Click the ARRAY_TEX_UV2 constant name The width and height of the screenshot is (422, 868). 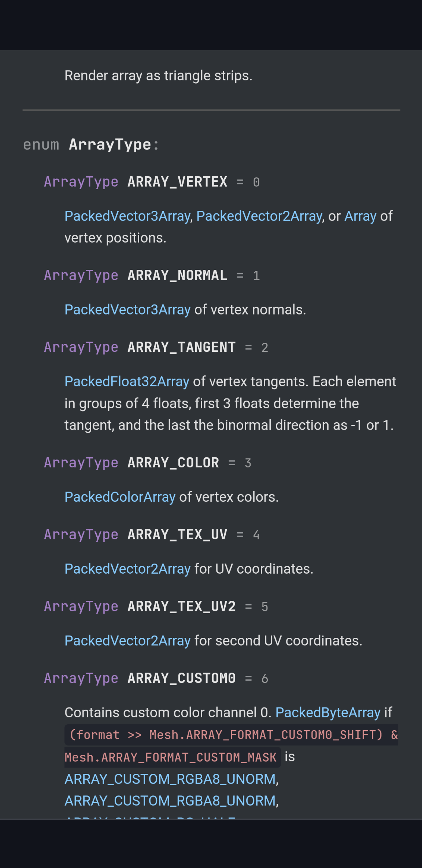[x=181, y=606]
